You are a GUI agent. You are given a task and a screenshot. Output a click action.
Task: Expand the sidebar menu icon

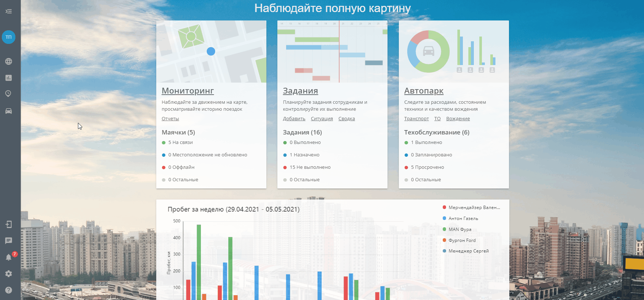[x=9, y=11]
